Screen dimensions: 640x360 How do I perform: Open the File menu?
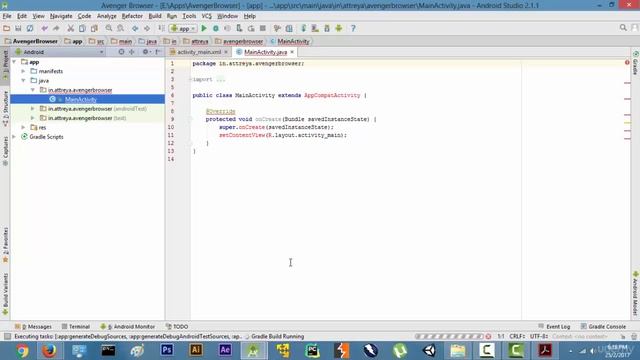click(x=7, y=16)
